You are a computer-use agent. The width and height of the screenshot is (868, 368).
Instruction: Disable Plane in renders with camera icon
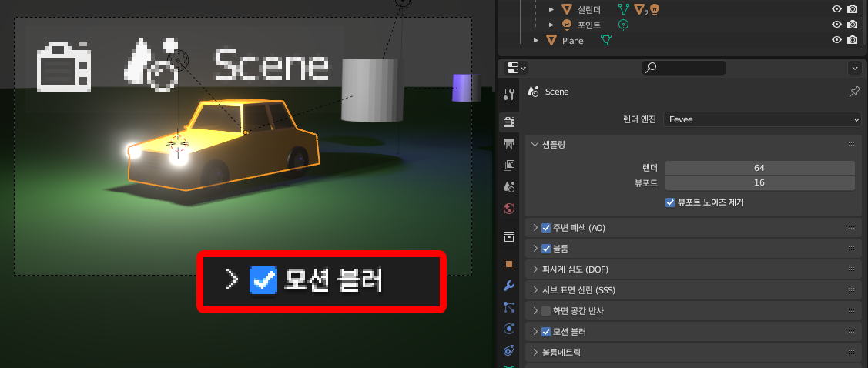pos(853,40)
